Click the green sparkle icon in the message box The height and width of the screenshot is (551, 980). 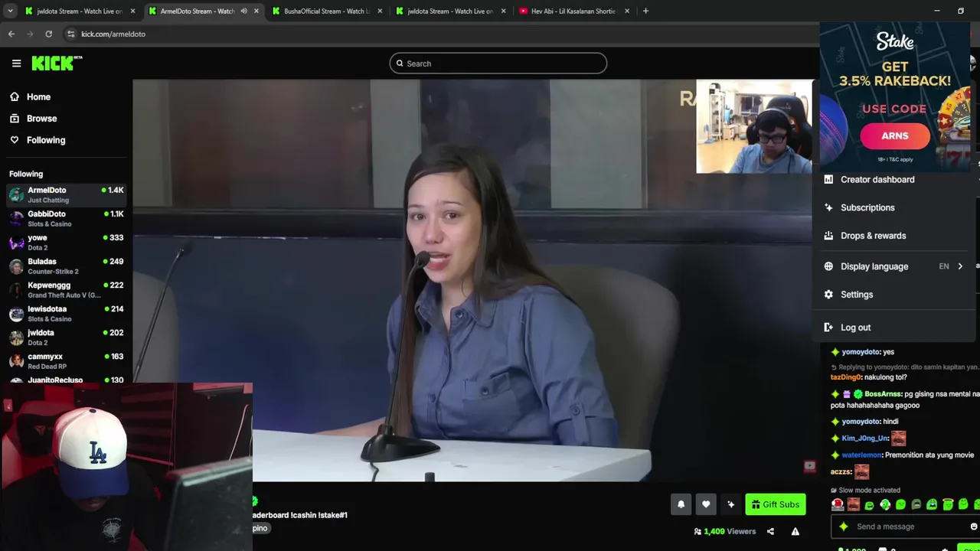[x=844, y=527]
